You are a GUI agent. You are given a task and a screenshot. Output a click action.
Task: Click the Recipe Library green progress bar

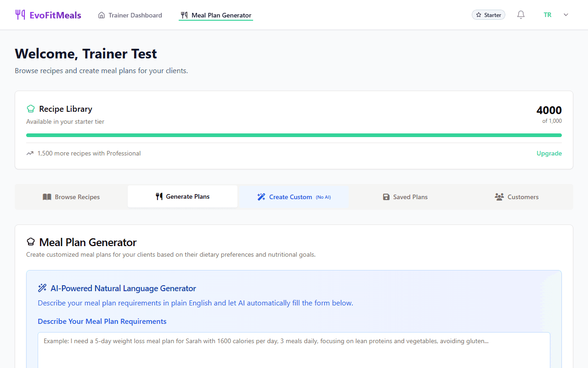294,135
